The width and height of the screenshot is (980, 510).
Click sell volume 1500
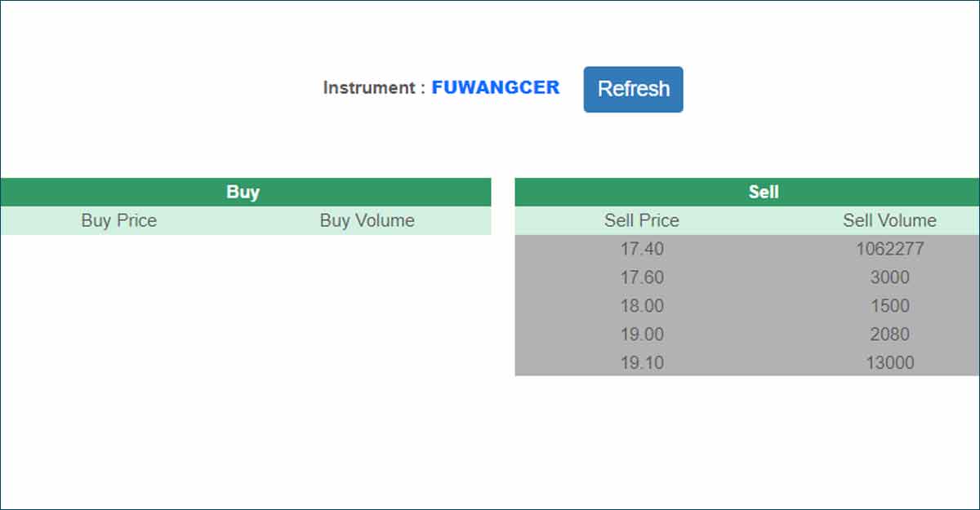coord(889,306)
